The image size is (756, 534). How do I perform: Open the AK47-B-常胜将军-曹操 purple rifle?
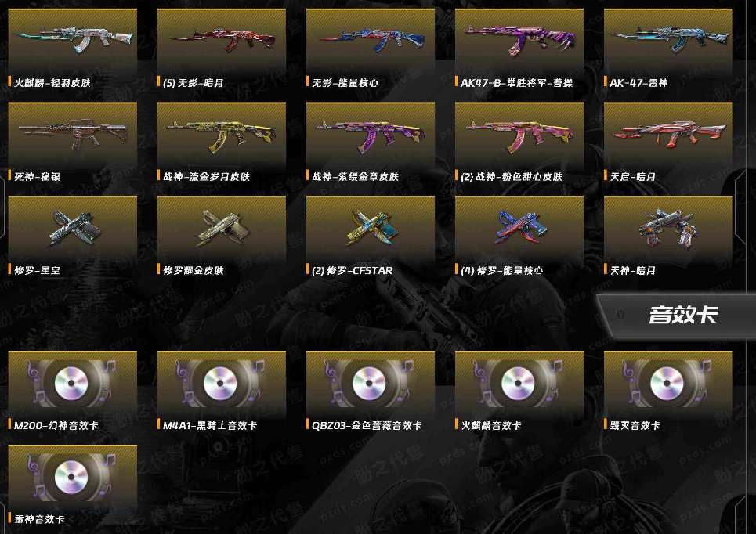[x=519, y=41]
